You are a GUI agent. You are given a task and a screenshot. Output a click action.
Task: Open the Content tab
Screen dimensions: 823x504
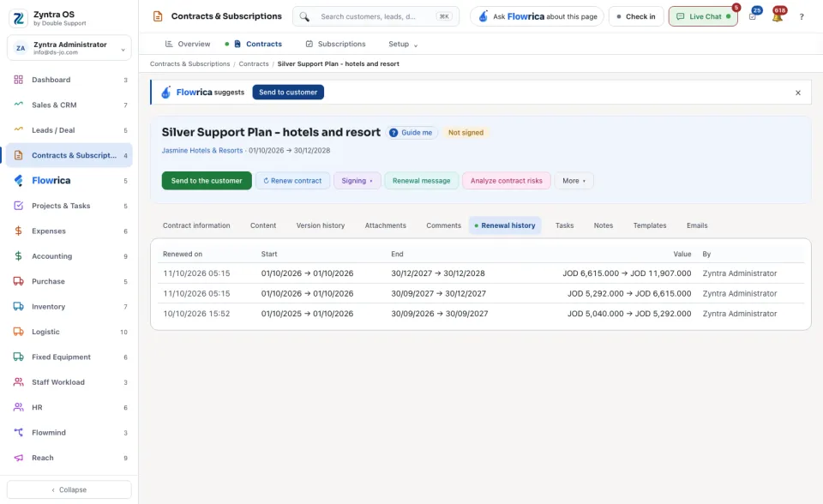point(263,225)
